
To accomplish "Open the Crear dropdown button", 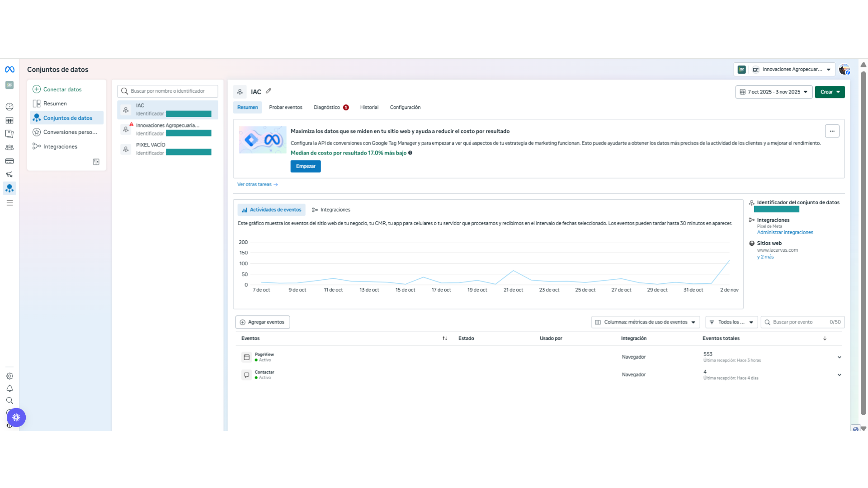I will (x=830, y=92).
